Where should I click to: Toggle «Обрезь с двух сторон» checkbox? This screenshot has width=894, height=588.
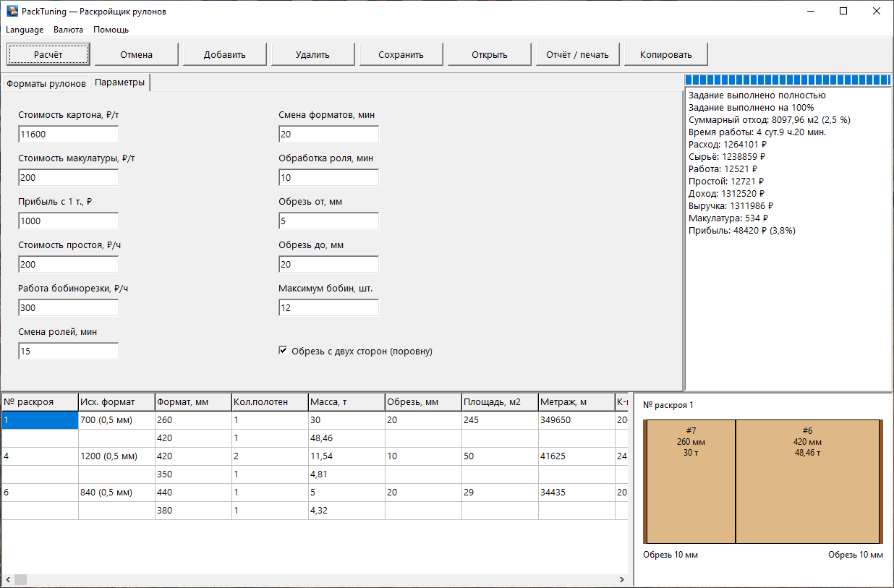[283, 351]
